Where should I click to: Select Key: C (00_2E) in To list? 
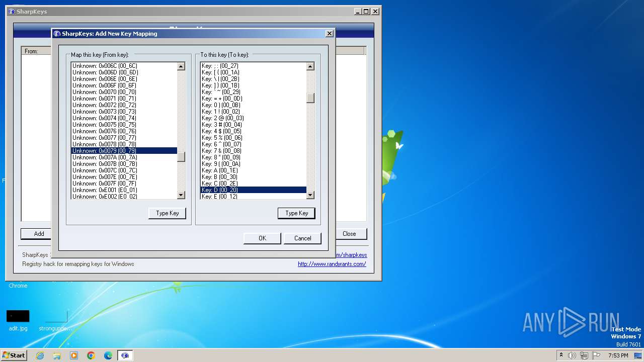coord(253,184)
